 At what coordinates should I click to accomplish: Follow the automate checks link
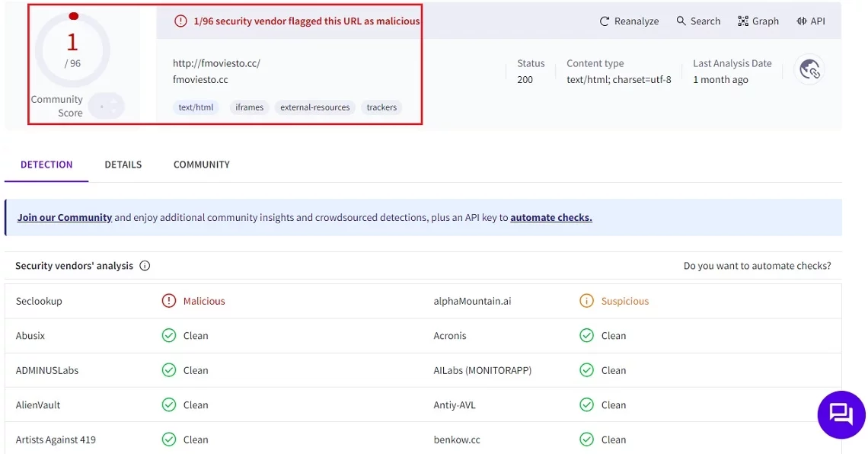(x=550, y=218)
